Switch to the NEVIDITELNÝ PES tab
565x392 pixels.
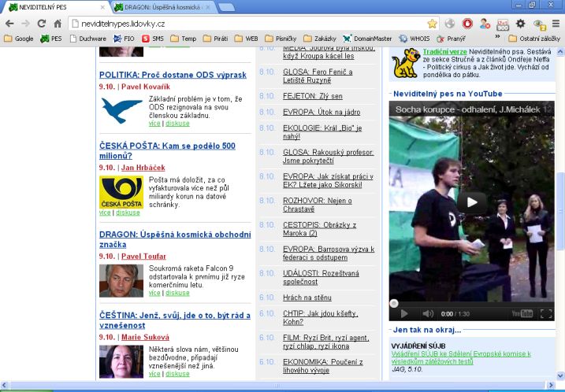54,7
